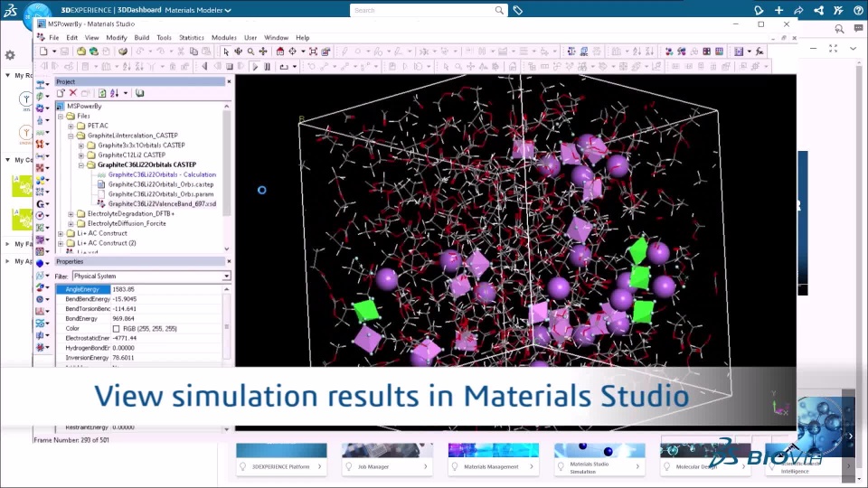Image resolution: width=868 pixels, height=488 pixels.
Task: Click the New item icon in Project panel
Action: coord(61,93)
